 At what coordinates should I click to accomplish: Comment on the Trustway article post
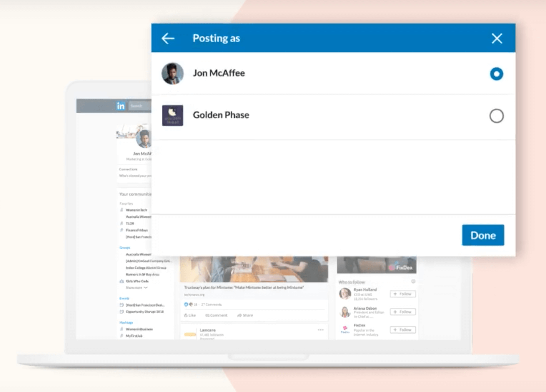point(217,315)
